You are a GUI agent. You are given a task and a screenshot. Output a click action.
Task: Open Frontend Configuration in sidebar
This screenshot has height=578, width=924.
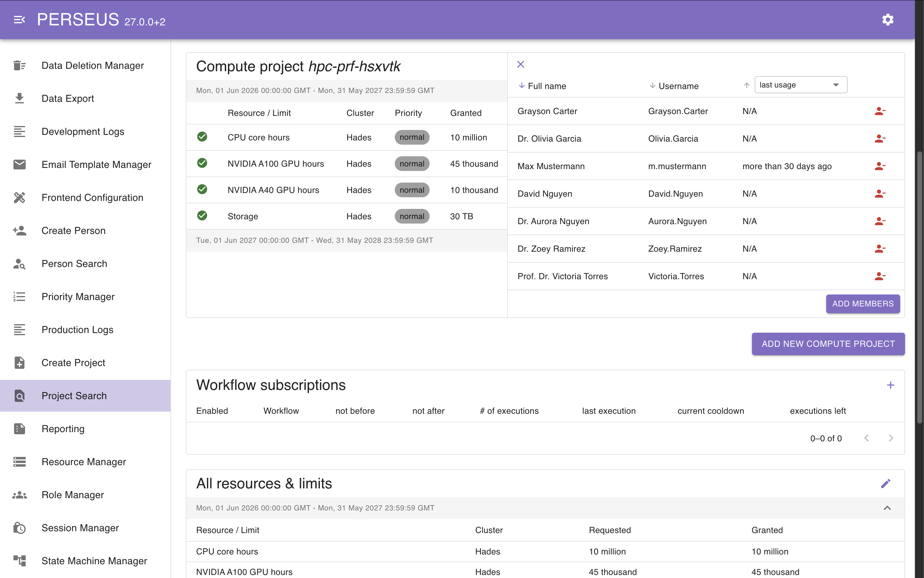(x=86, y=198)
